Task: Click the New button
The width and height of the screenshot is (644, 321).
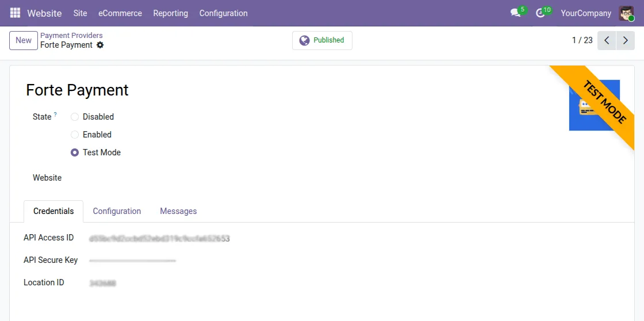Action: (24, 40)
